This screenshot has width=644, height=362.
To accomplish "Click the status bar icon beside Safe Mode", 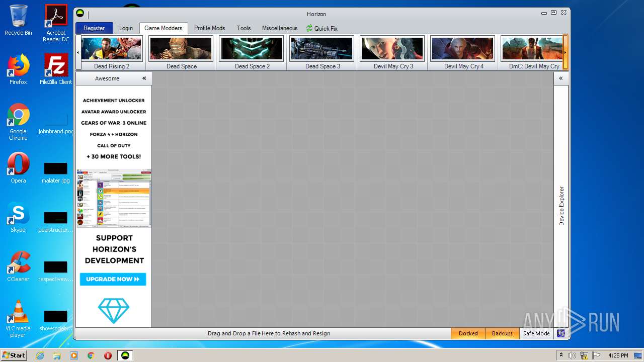I will pyautogui.click(x=561, y=333).
